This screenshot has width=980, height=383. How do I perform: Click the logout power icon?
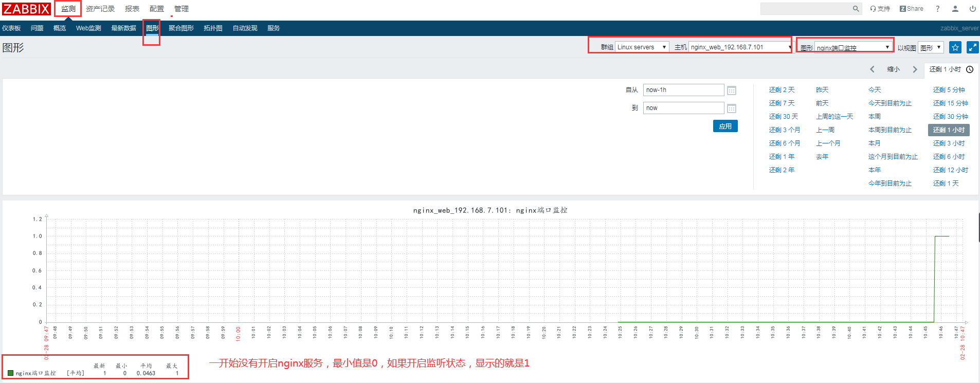(x=973, y=9)
